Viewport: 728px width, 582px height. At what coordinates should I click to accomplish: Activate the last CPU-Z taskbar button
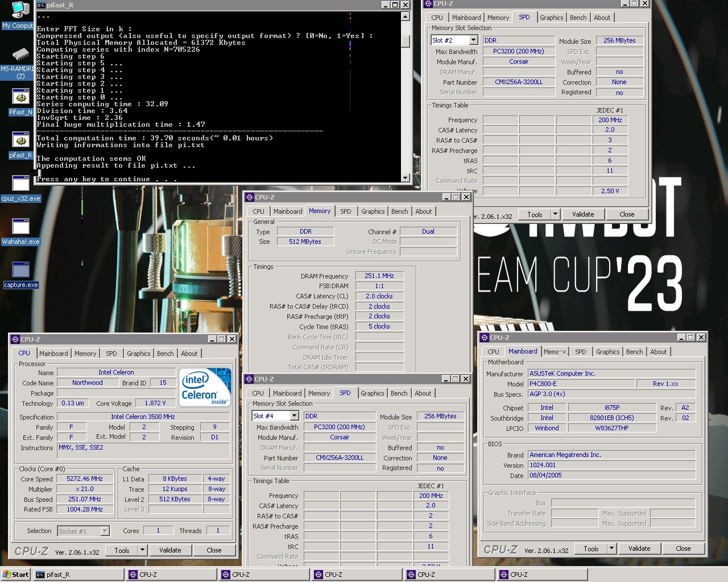coord(543,575)
